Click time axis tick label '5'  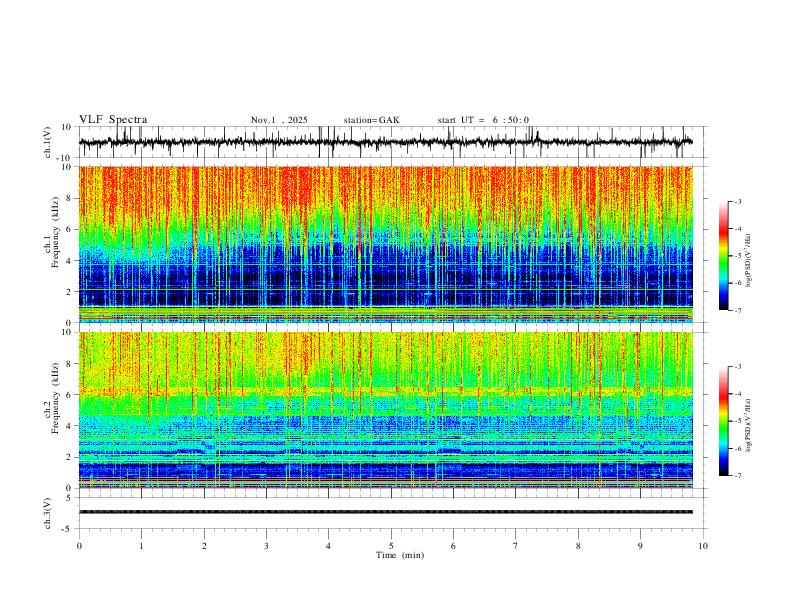pyautogui.click(x=391, y=546)
